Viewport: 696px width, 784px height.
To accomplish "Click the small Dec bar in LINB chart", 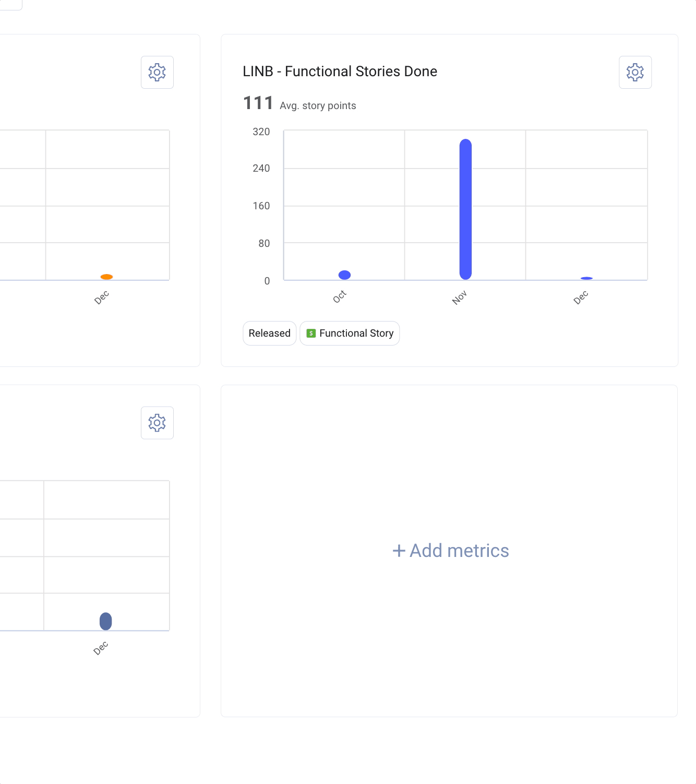I will pos(586,278).
